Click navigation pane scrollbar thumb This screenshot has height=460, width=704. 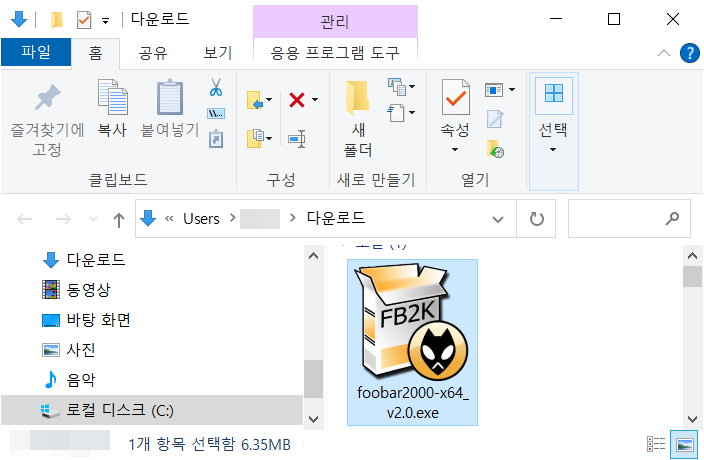[x=313, y=379]
